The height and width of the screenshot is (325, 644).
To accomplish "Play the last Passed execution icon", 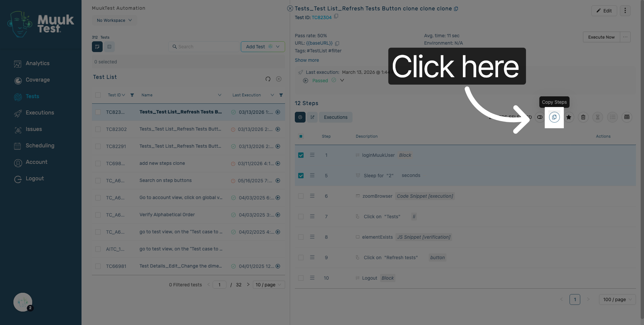I will coord(306,81).
